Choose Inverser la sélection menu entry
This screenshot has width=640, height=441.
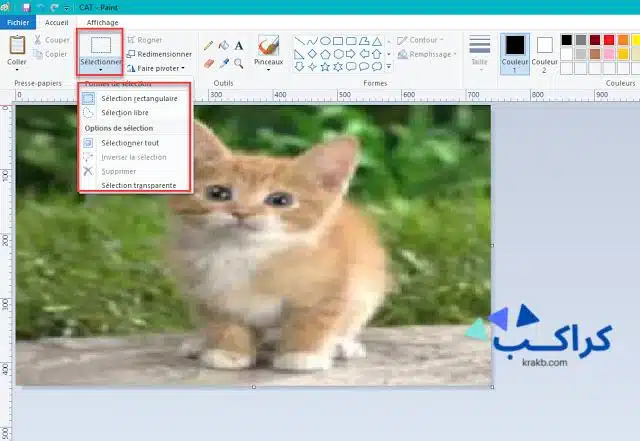coord(135,157)
